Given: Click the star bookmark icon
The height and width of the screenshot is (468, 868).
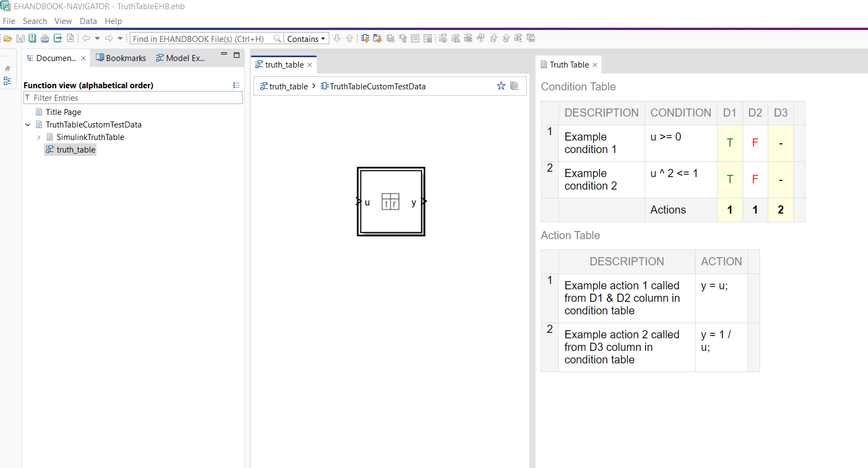Looking at the screenshot, I should click(x=501, y=86).
